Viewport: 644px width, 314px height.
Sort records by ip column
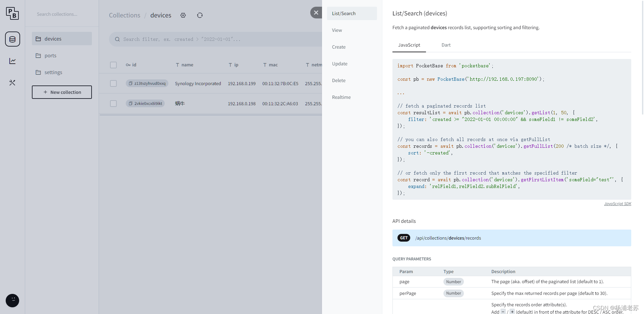233,65
